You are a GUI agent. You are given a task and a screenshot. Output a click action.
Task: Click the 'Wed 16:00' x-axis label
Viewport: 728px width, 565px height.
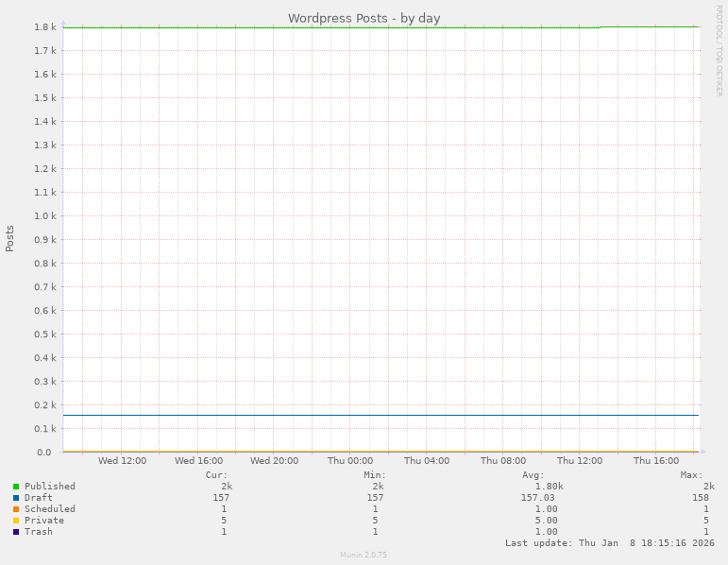click(198, 460)
